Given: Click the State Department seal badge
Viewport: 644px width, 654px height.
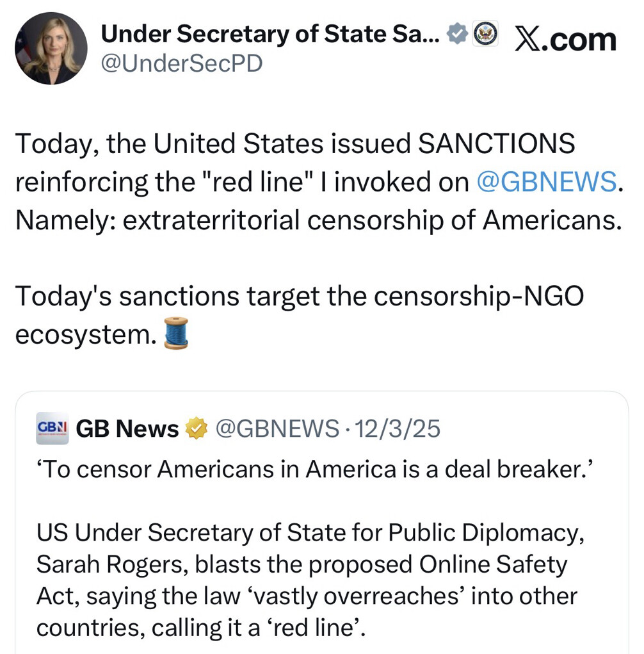Looking at the screenshot, I should [485, 34].
